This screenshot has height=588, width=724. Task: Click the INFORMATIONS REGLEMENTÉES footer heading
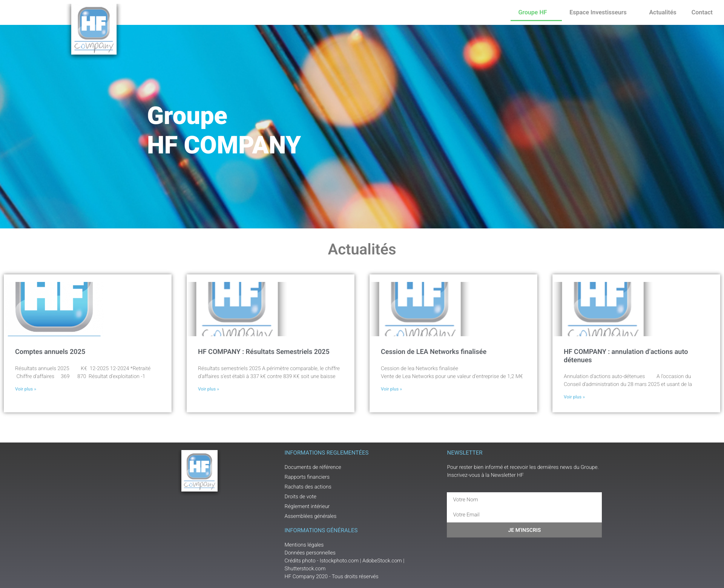pos(327,453)
